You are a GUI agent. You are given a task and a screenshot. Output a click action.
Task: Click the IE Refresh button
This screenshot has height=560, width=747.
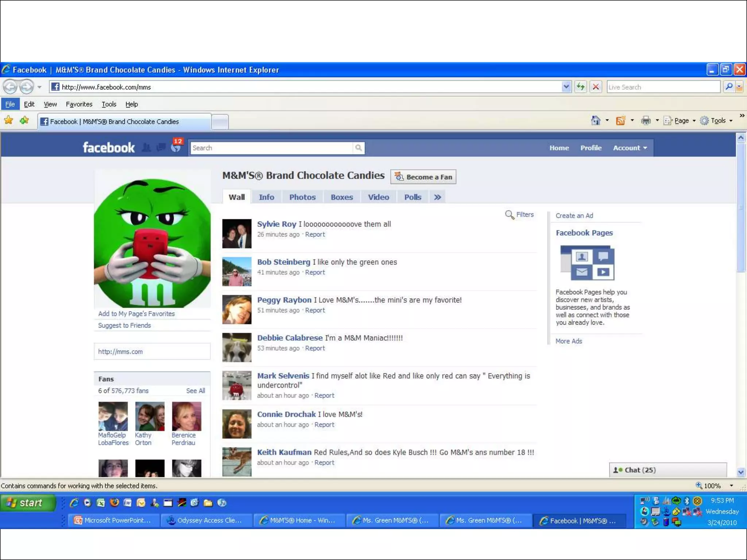581,87
